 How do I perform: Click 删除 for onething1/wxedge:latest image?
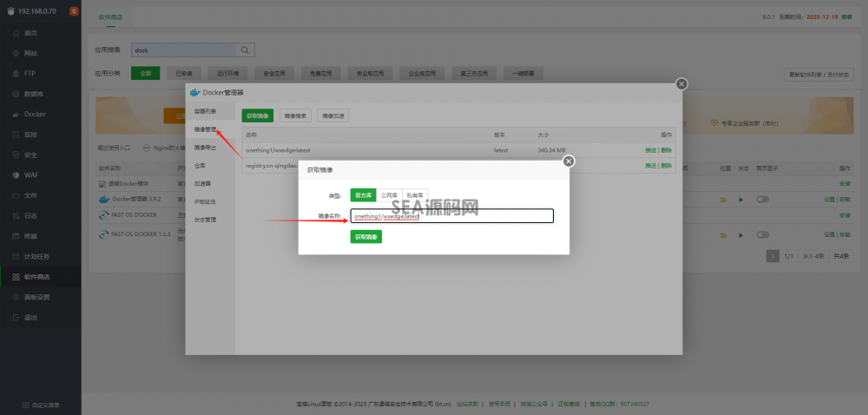click(666, 150)
